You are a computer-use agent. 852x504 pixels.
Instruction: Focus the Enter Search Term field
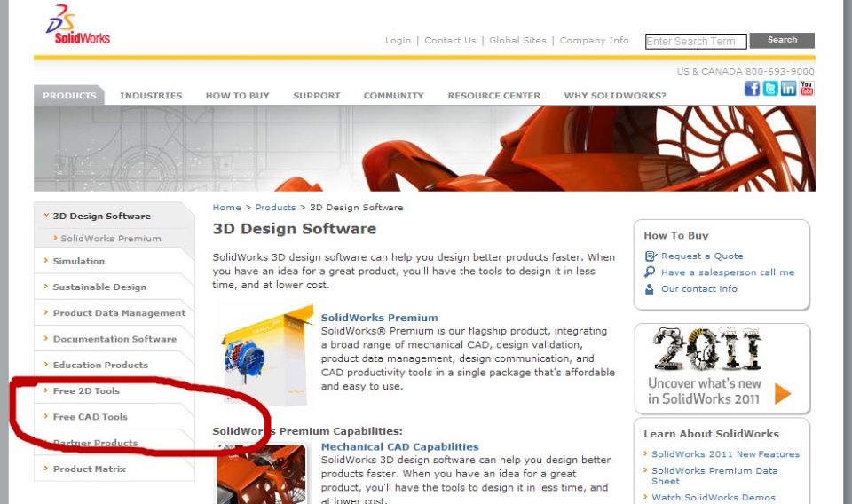[696, 42]
